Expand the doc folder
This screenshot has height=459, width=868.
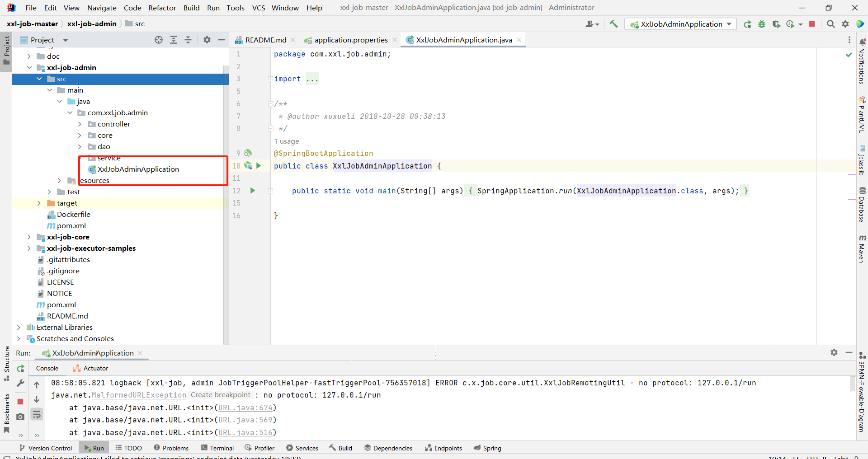point(29,56)
